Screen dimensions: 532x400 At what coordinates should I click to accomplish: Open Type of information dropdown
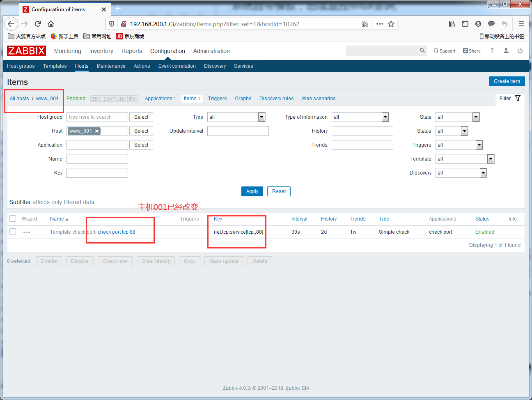360,117
